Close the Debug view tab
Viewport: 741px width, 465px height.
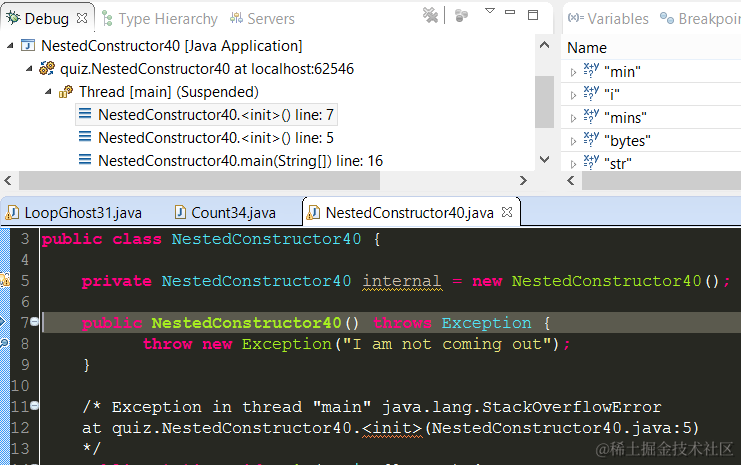pos(82,18)
